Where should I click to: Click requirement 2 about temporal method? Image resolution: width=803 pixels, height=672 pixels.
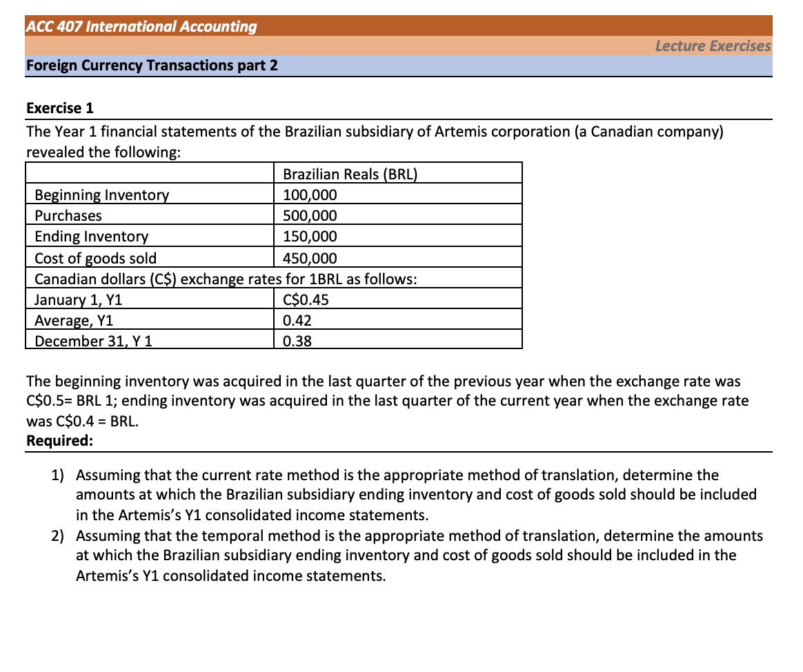[x=407, y=555]
